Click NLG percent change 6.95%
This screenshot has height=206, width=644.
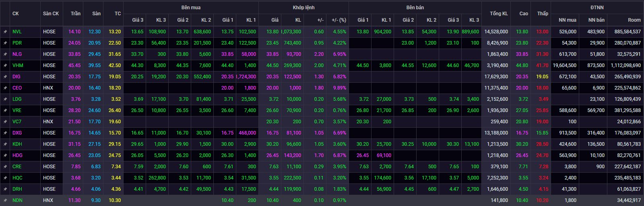tap(339, 54)
